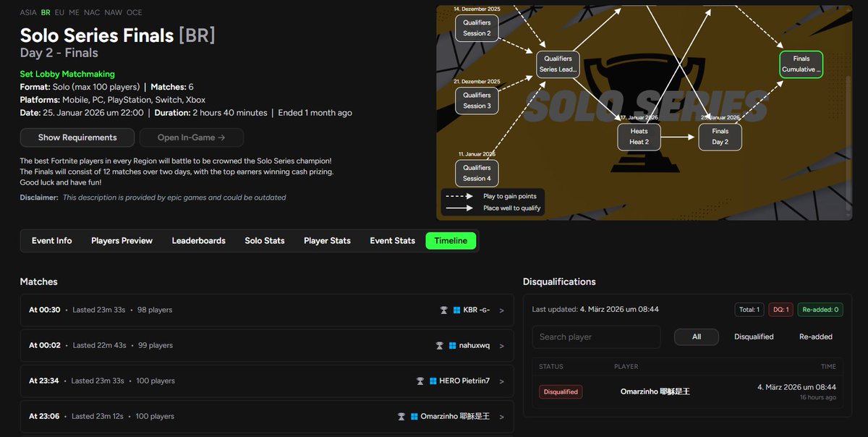Click the trophy icon beside KBR -G-
Viewport: 868px width, 437px height.
[444, 310]
